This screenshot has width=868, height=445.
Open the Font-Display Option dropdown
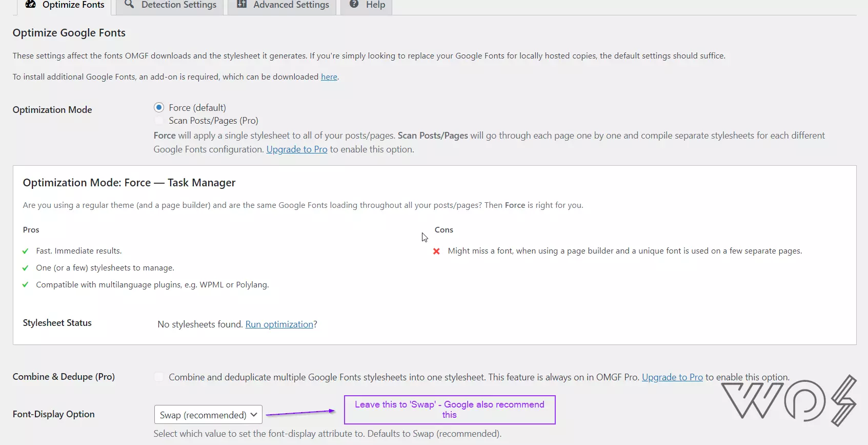(208, 415)
